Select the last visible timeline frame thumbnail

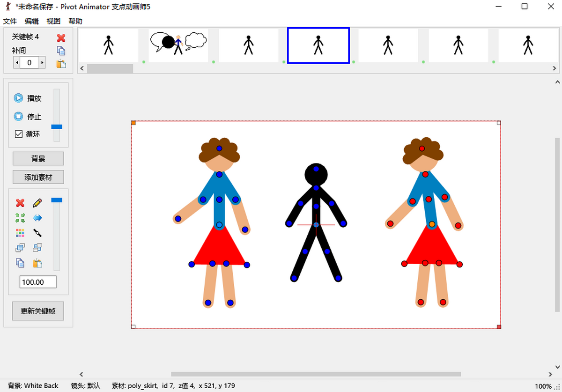pyautogui.click(x=528, y=45)
